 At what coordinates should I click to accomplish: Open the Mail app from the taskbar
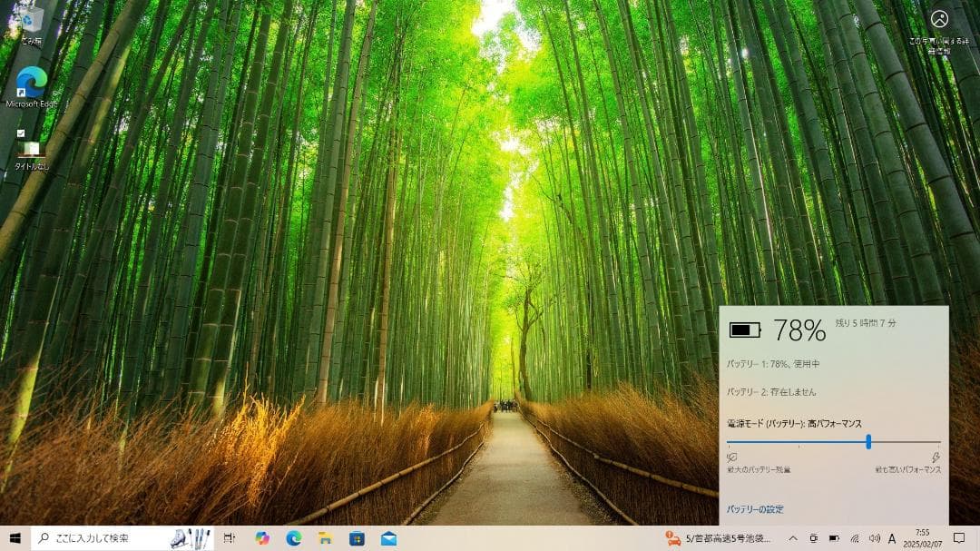coord(390,536)
